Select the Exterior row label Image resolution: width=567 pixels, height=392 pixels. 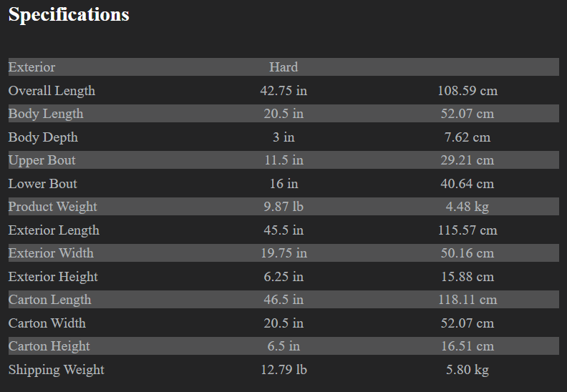31,67
